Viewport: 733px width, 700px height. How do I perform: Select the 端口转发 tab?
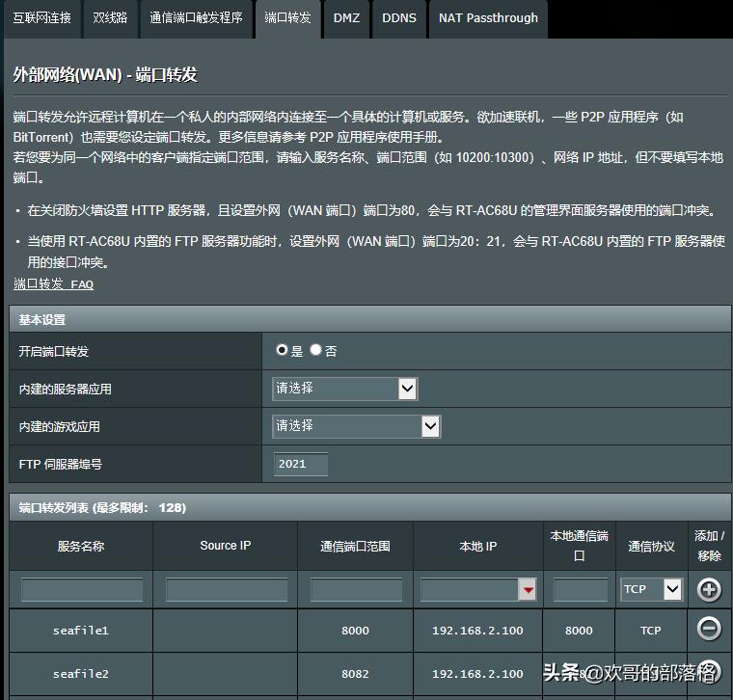click(288, 18)
